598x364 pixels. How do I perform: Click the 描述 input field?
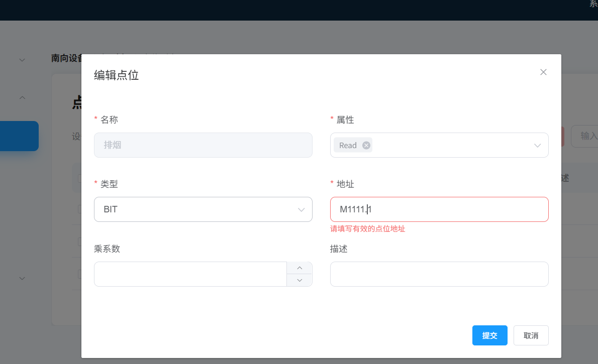tap(439, 274)
